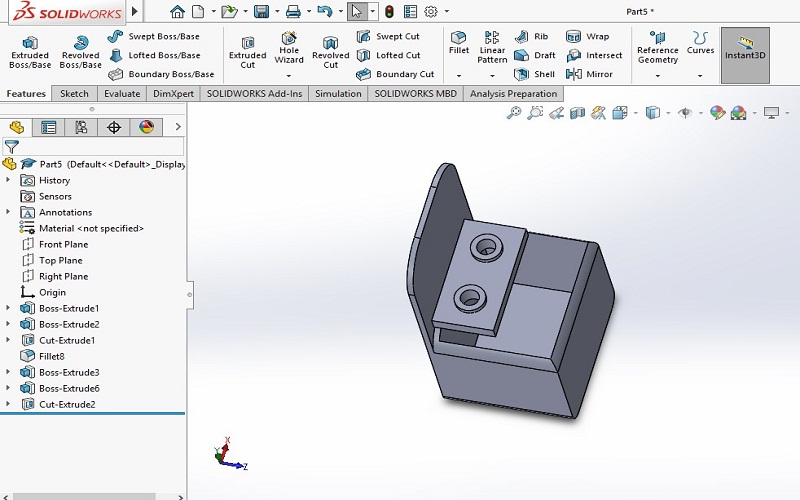This screenshot has width=800, height=500.
Task: Create a New document
Action: tap(198, 11)
